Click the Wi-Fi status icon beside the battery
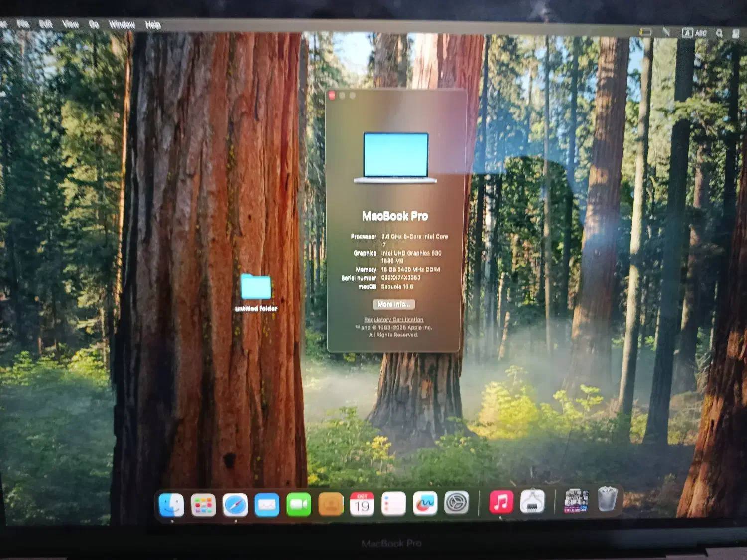 tap(666, 32)
